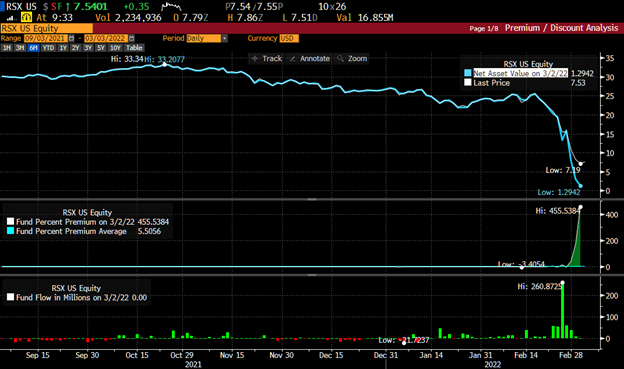Click the signal bars icon in header

point(10,18)
